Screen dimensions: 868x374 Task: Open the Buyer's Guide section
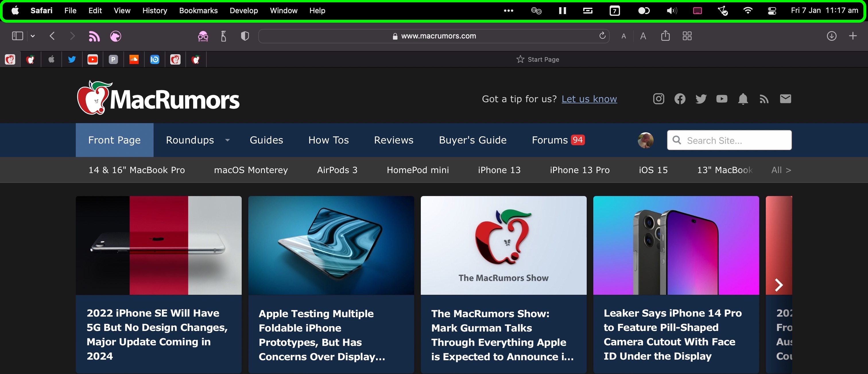pyautogui.click(x=473, y=140)
